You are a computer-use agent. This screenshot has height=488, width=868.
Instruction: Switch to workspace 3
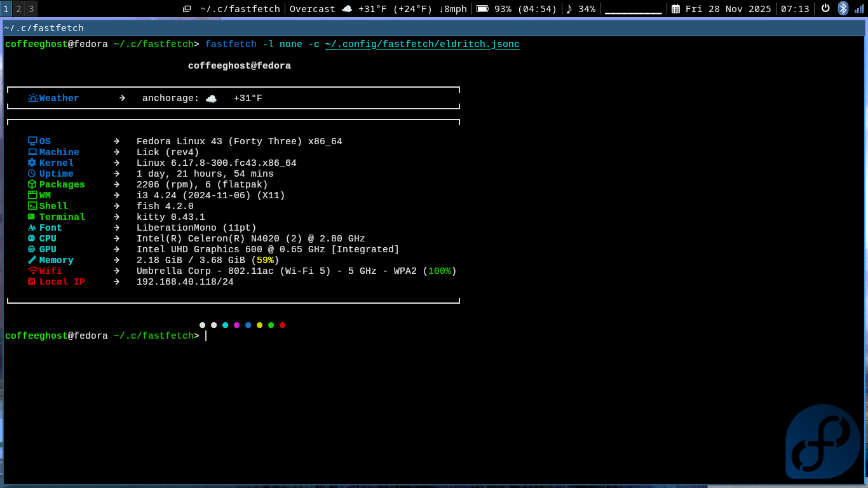(x=31, y=9)
